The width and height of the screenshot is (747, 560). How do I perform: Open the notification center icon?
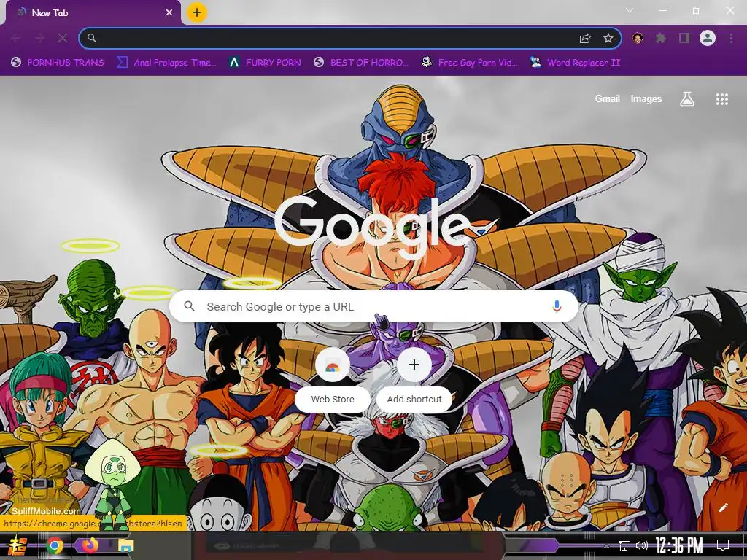click(723, 545)
